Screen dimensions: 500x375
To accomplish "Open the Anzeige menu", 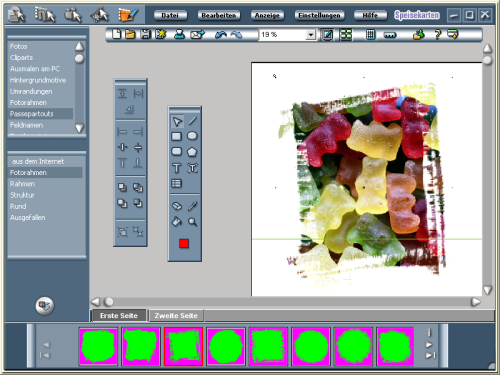I will tap(267, 15).
